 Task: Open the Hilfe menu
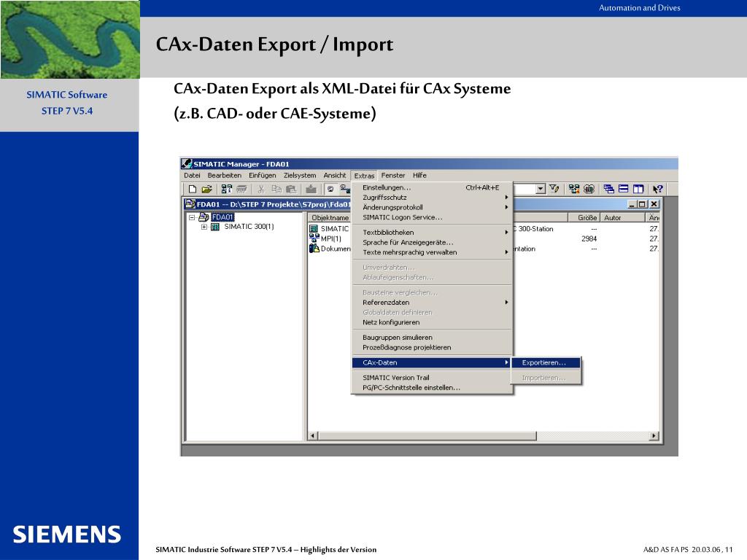click(x=419, y=175)
